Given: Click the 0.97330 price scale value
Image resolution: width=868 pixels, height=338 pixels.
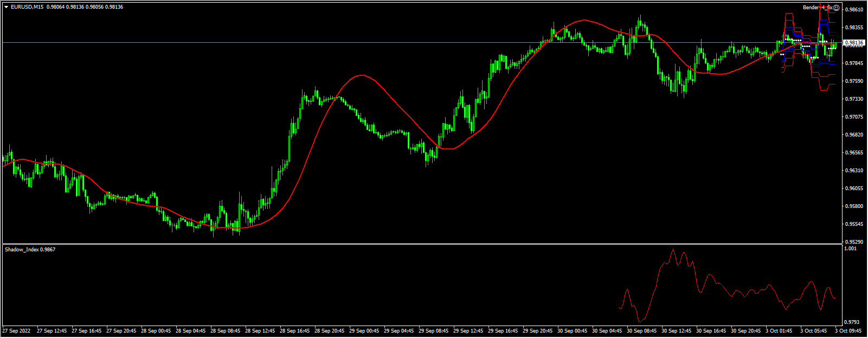Looking at the screenshot, I should point(855,99).
